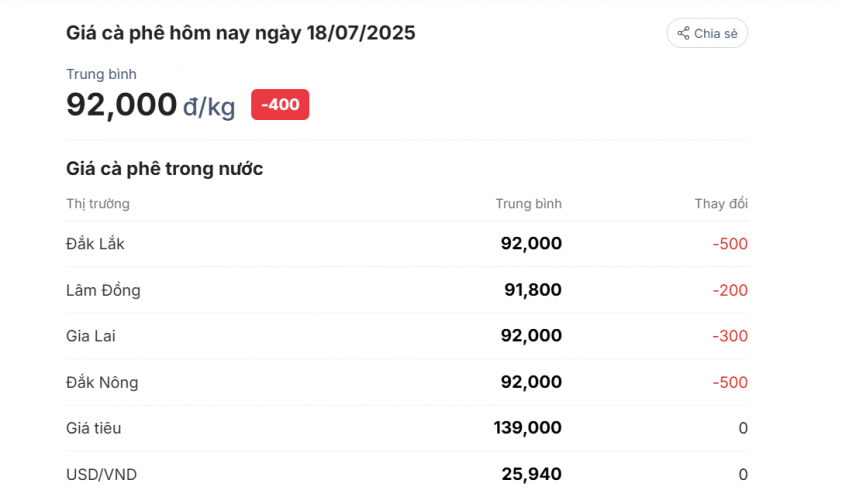This screenshot has height=497, width=842.
Task: Click the USD/VND row label
Action: [x=100, y=474]
